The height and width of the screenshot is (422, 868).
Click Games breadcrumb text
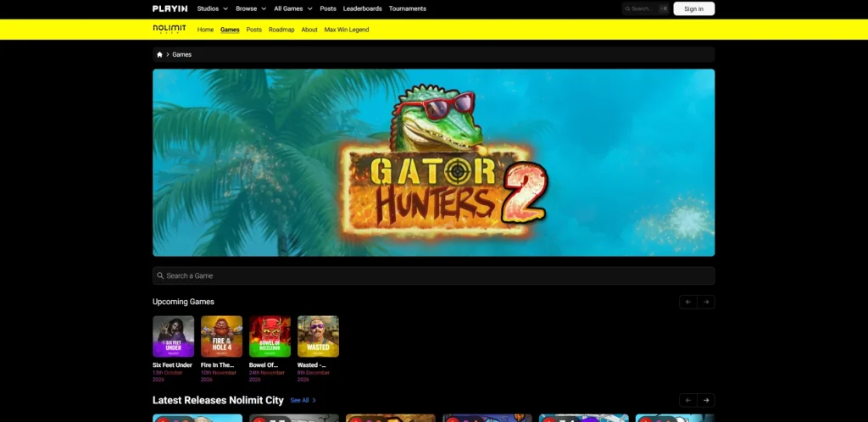181,55
